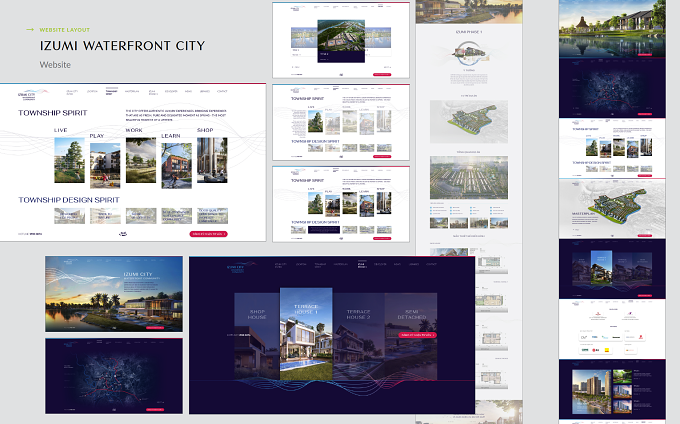Screen dimensions: 680x424
Task: Click the 'IZUMI CITY' headline in the sunset hero mockup
Action: (x=138, y=274)
